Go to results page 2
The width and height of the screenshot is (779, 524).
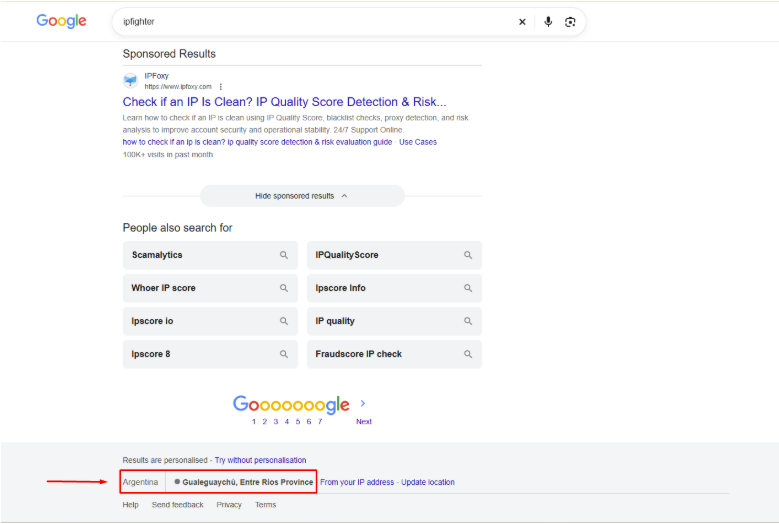click(265, 422)
